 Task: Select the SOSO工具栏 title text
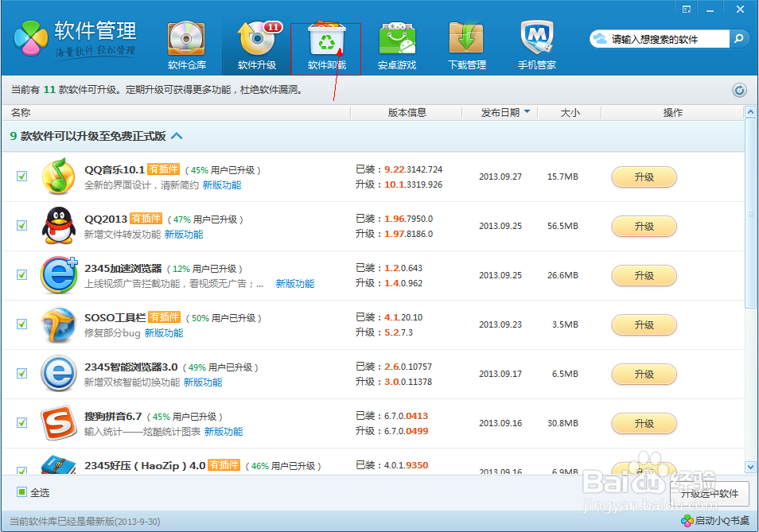click(115, 318)
